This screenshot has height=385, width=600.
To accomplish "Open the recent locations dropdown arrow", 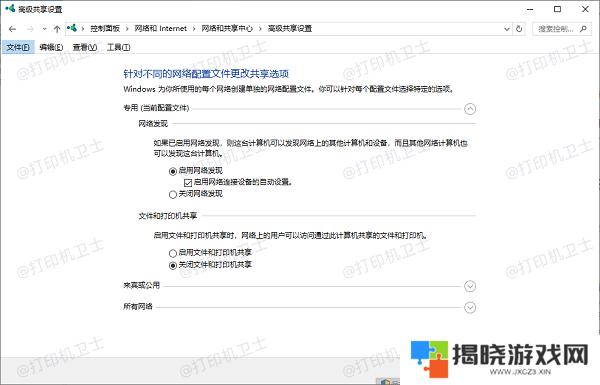I will coord(44,29).
